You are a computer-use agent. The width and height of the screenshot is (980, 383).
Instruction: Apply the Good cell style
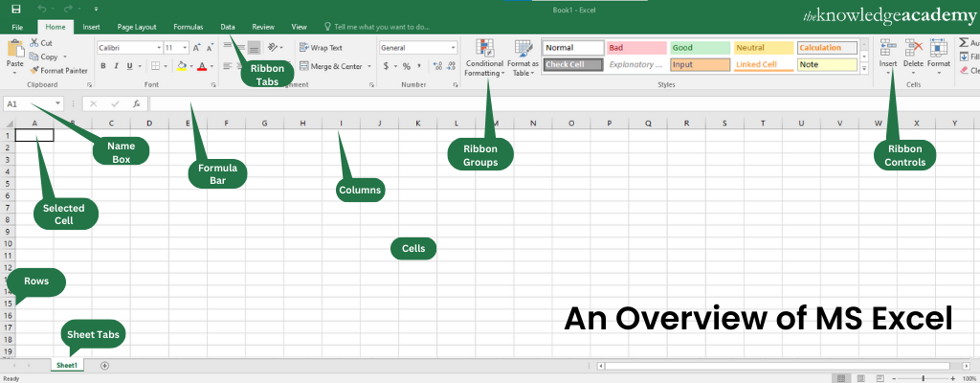point(699,47)
